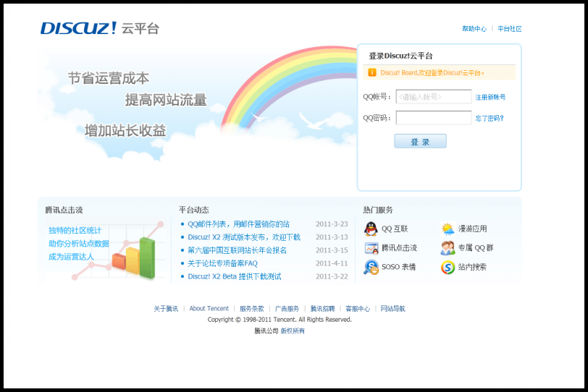Click the 腾讯点击流 panel heading
This screenshot has width=588, height=392.
pos(64,210)
